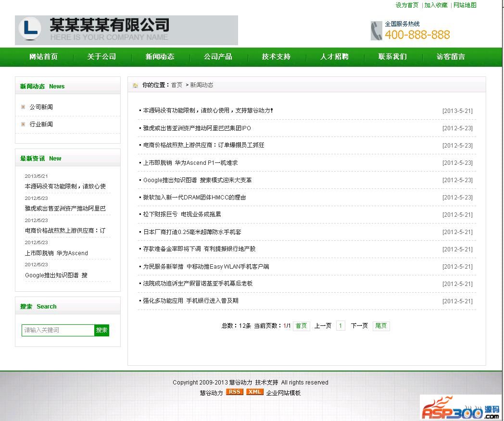This screenshot has height=421, width=504.
Task: Select 公司新闻 category in sidebar
Action: pyautogui.click(x=41, y=107)
